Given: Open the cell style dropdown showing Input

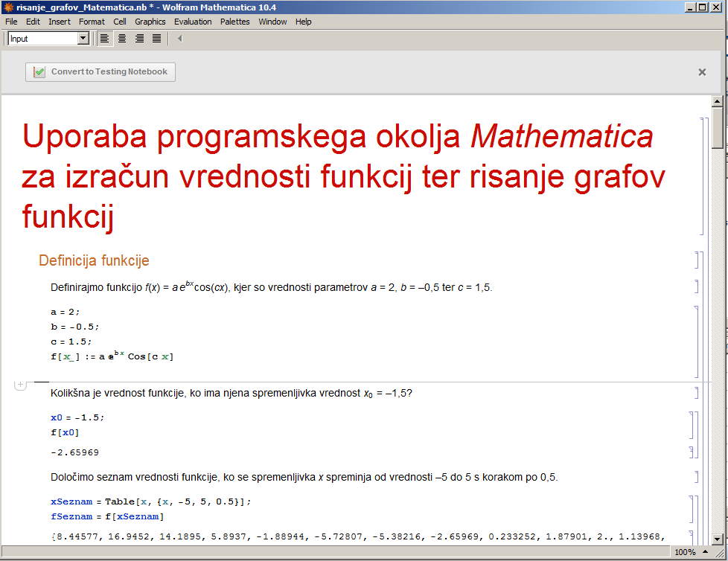Looking at the screenshot, I should click(x=83, y=39).
